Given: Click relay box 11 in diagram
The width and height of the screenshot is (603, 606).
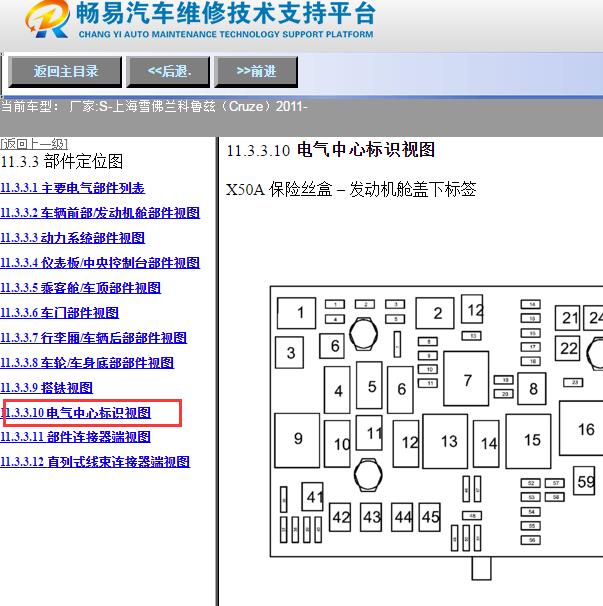Looking at the screenshot, I should pos(369,433).
